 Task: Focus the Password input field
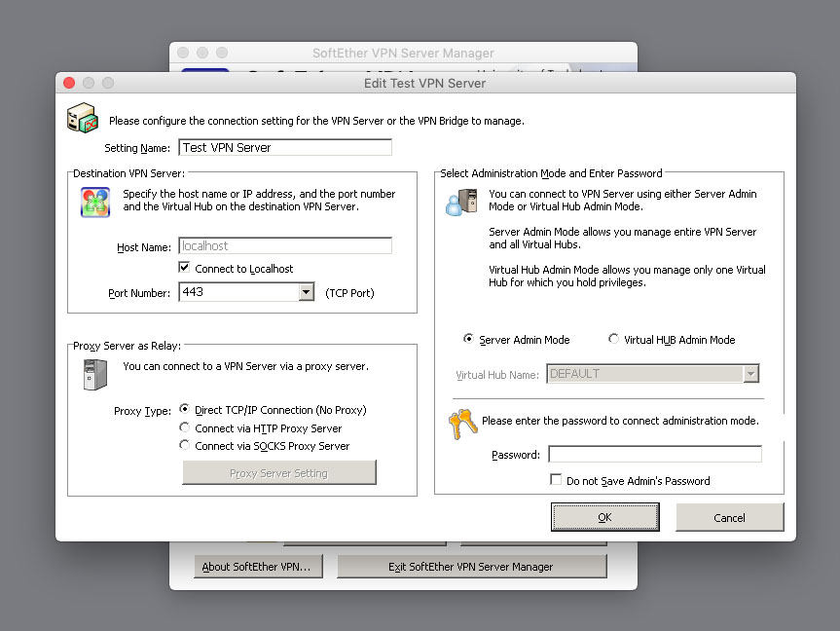654,455
